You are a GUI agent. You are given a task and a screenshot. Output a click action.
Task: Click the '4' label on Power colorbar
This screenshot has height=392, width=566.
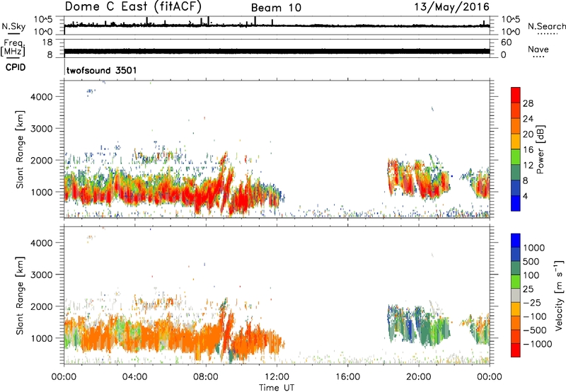point(525,196)
